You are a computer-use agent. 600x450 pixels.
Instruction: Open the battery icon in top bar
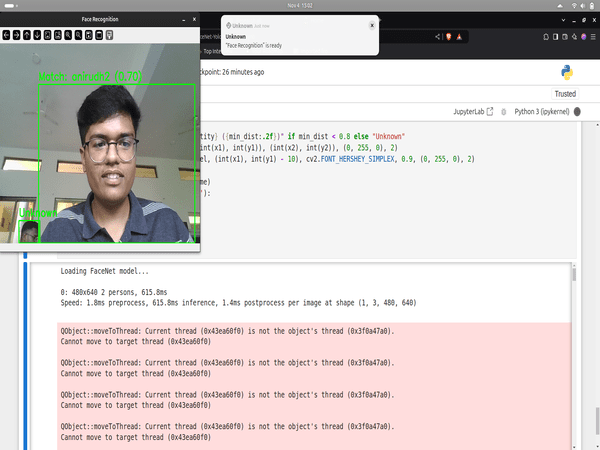pos(591,6)
